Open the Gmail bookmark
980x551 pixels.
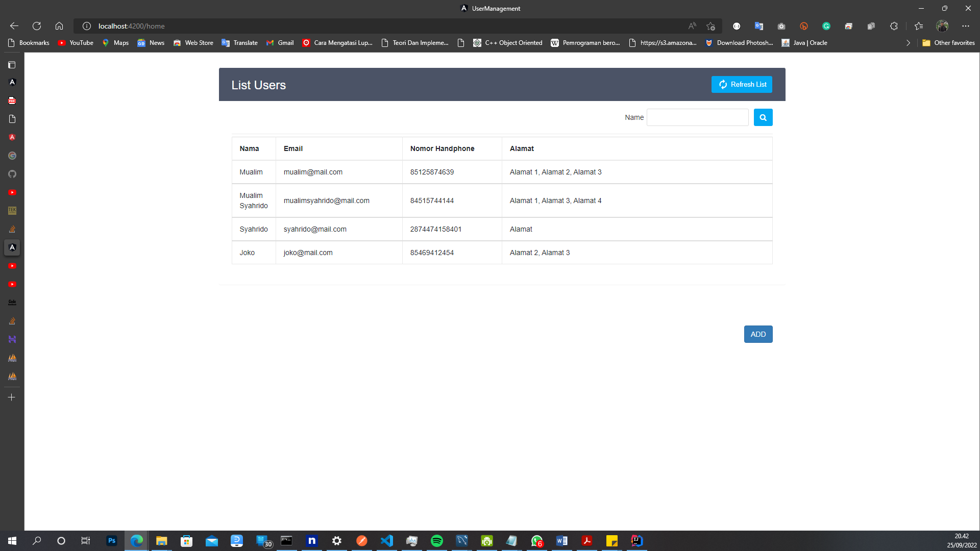click(x=280, y=43)
